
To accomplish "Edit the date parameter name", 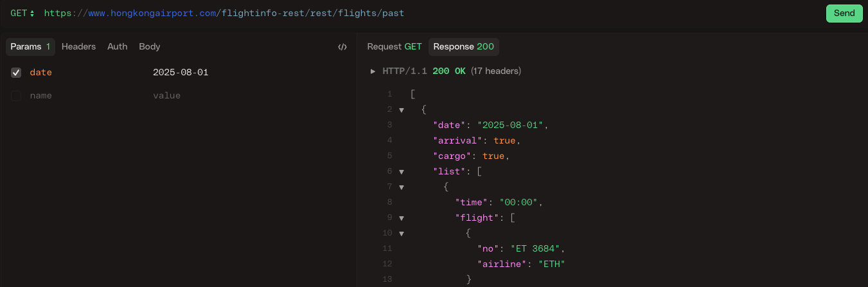I will [x=40, y=73].
